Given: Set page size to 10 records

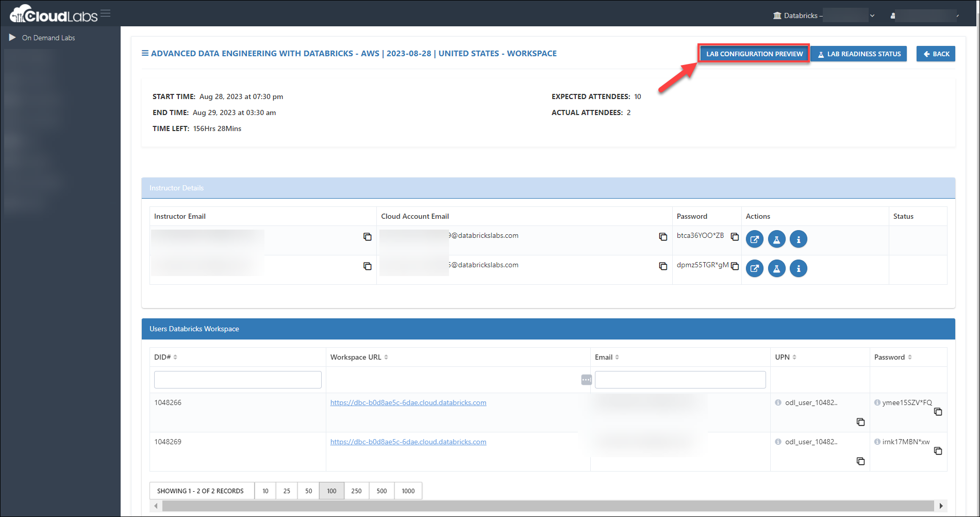Looking at the screenshot, I should tap(265, 491).
